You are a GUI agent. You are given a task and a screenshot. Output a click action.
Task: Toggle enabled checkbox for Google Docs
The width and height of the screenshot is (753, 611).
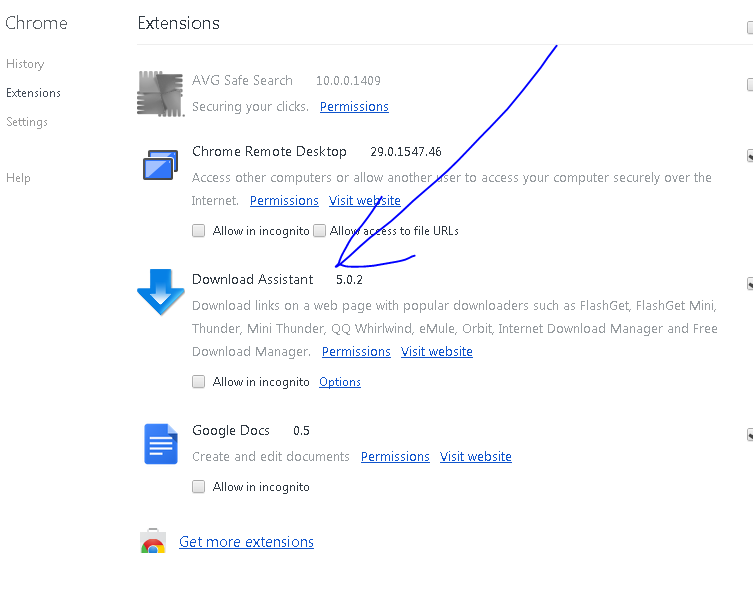click(x=750, y=435)
